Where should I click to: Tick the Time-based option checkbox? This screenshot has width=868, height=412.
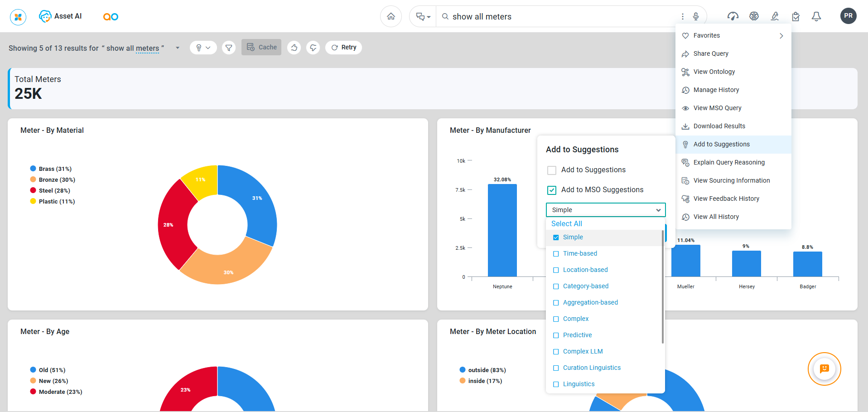[556, 254]
